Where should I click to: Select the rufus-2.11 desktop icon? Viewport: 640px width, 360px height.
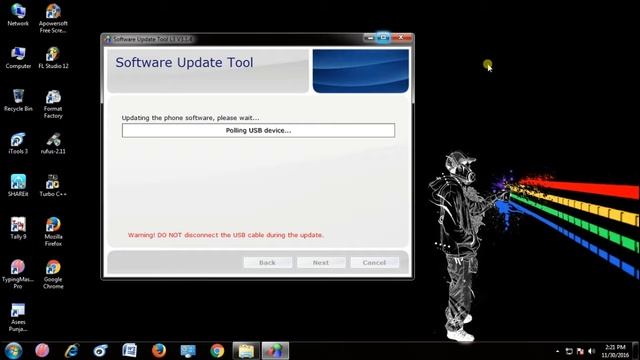click(53, 143)
